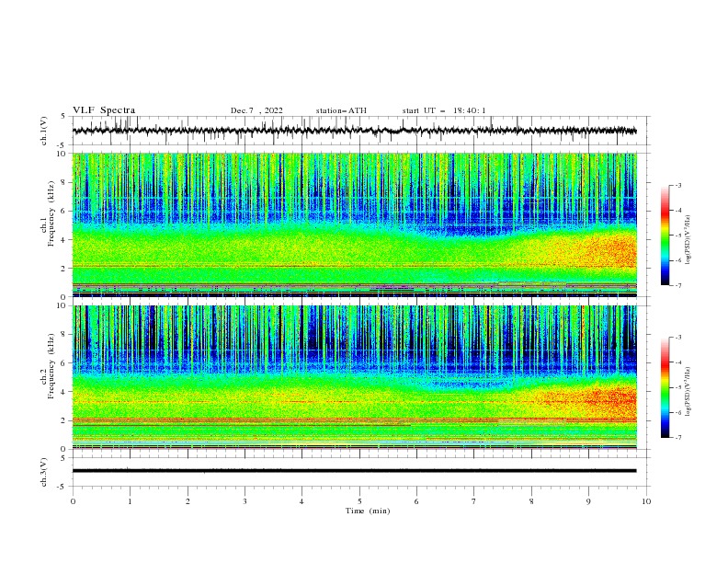
Task: Click the 'station=ATH' header label
Action: 341,110
